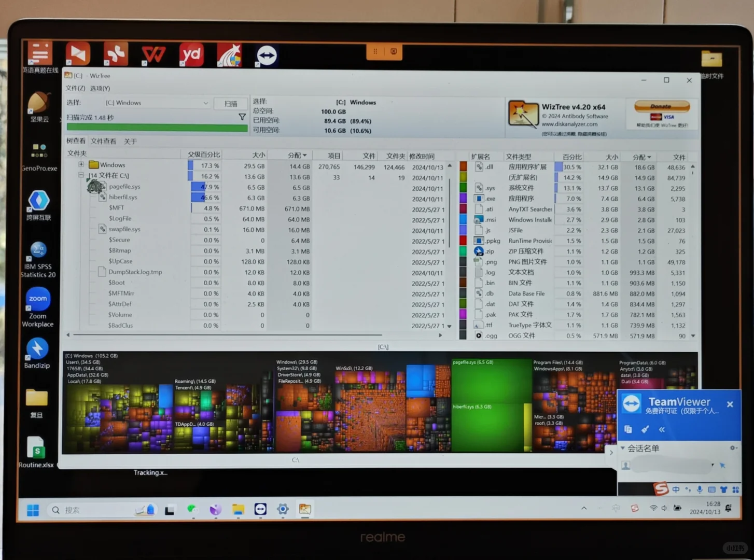Open the Sogou toolbox grid icon
Screen dimensions: 754x560
coord(735,489)
